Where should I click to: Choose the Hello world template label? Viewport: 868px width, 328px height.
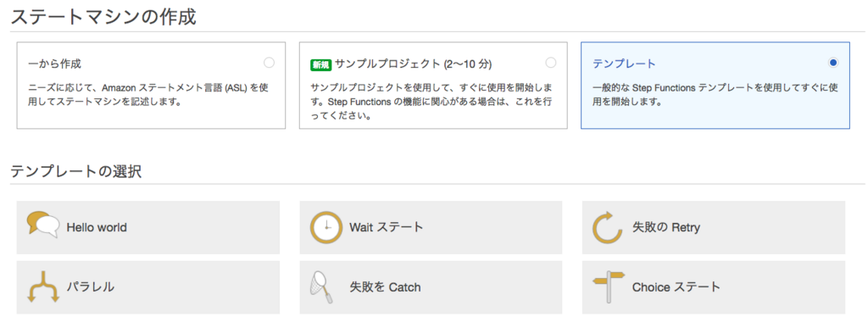[x=97, y=227]
